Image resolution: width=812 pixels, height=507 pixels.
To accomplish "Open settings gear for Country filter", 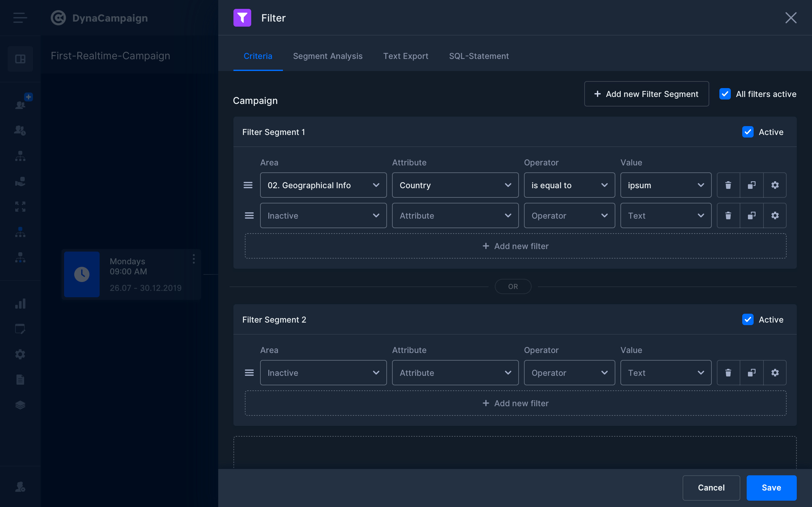I will pyautogui.click(x=775, y=185).
